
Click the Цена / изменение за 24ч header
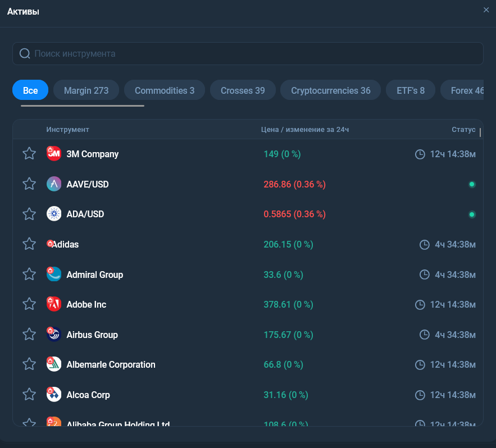(x=305, y=129)
